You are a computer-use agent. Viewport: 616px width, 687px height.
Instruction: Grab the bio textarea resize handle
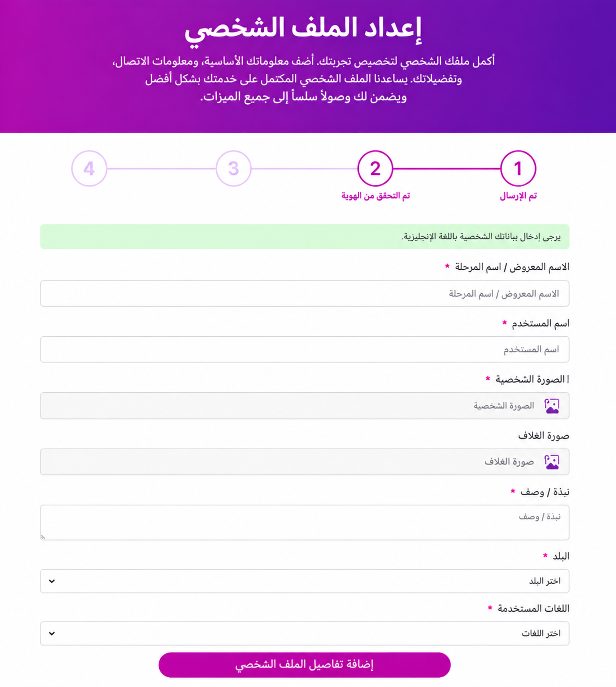coord(44,537)
